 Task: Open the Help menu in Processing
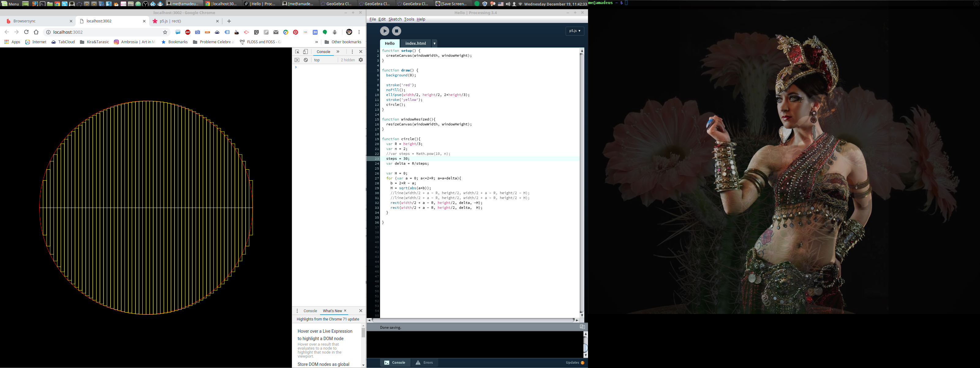pos(421,19)
